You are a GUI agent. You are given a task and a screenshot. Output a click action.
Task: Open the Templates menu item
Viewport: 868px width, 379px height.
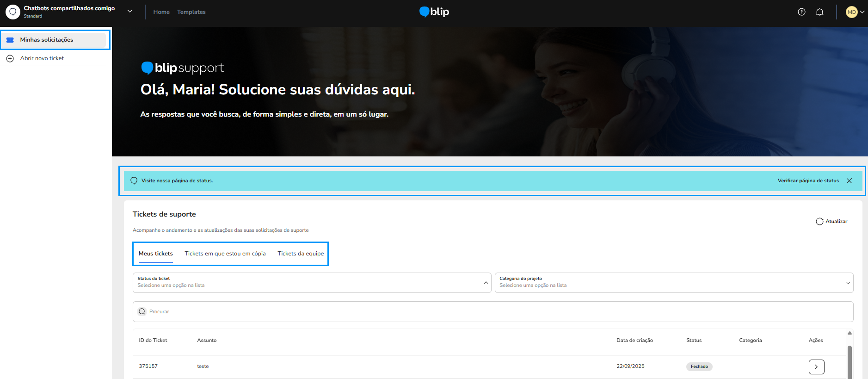pyautogui.click(x=191, y=12)
